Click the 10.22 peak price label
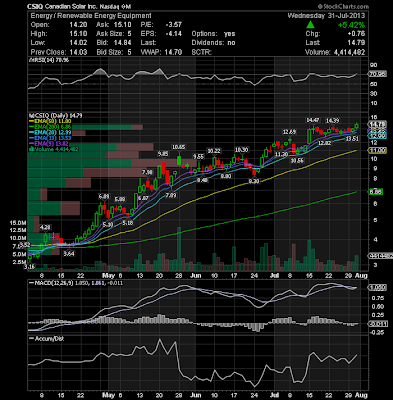Viewport: 393px width, 400px height. 214,151
